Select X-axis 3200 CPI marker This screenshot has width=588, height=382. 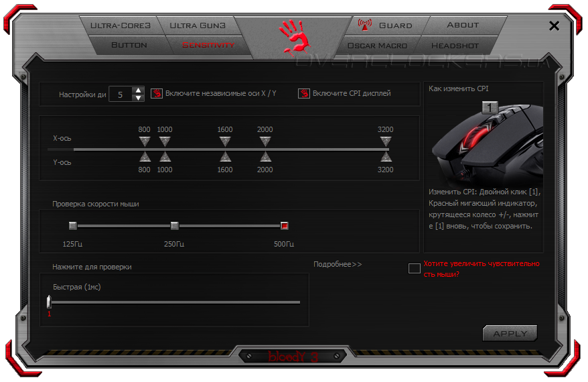click(x=386, y=141)
